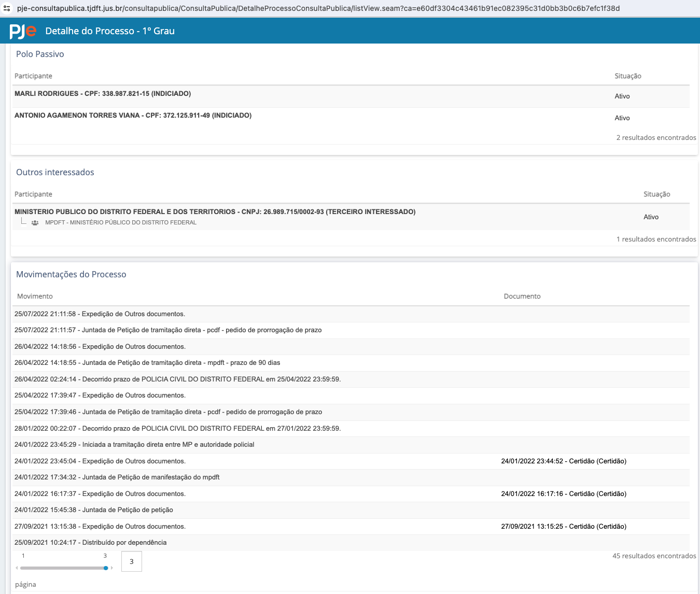Click the PJe logo in header

click(x=23, y=31)
